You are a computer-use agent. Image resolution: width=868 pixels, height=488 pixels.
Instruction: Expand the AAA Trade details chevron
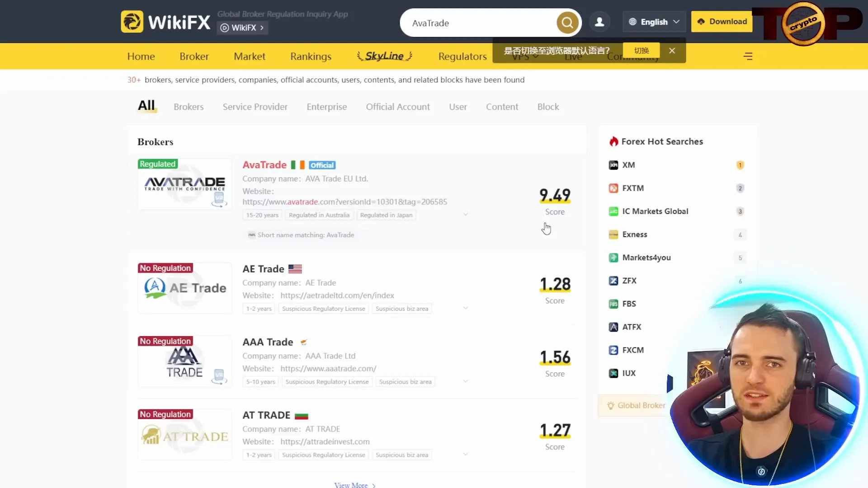[465, 381]
